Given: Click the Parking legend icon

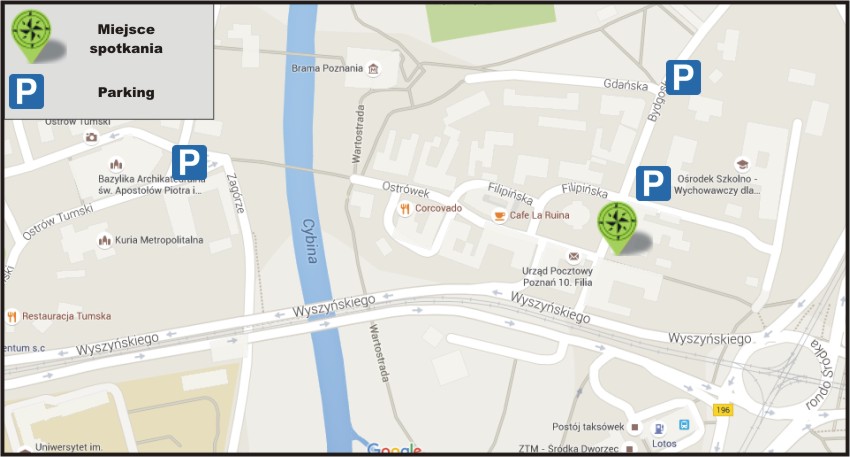Looking at the screenshot, I should (x=27, y=92).
